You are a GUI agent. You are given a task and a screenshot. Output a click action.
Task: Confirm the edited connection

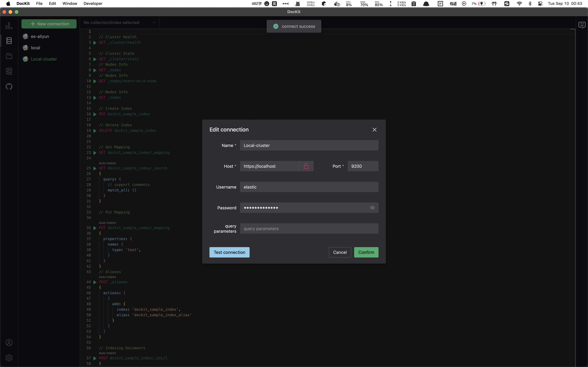tap(366, 252)
